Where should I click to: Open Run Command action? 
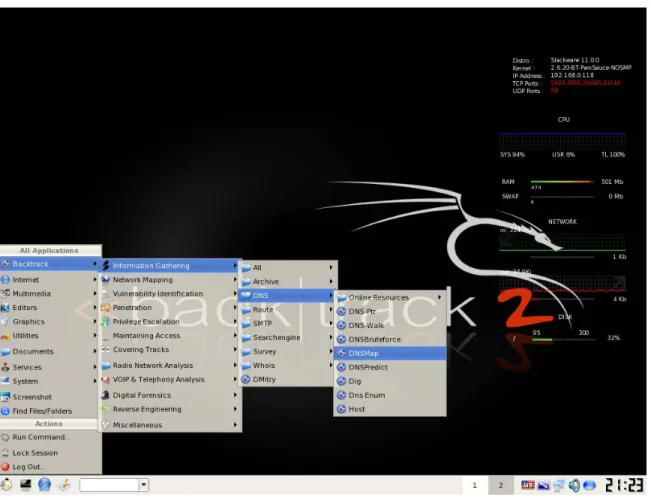(50, 437)
